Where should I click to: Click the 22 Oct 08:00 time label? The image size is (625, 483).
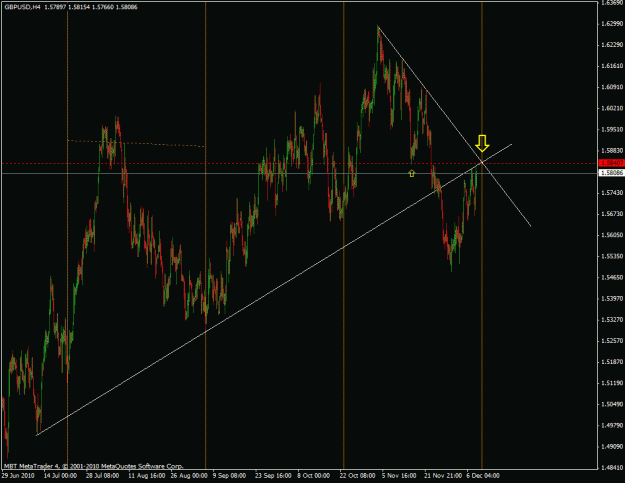tap(358, 475)
